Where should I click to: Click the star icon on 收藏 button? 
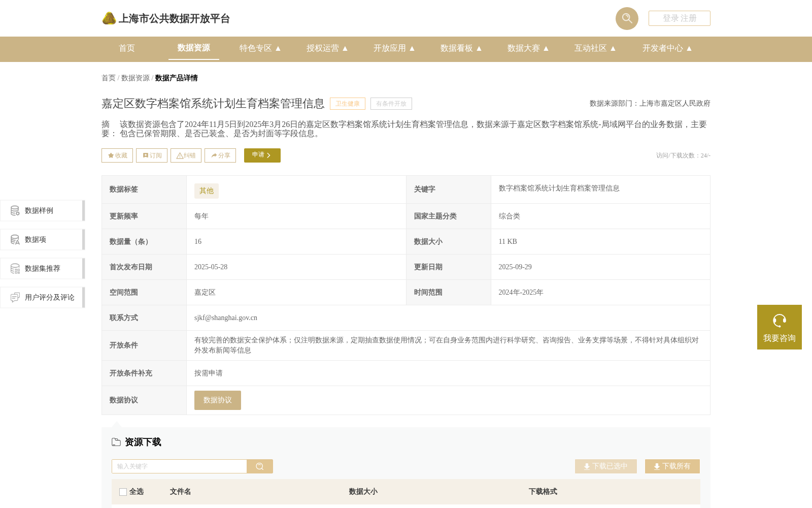(x=111, y=155)
